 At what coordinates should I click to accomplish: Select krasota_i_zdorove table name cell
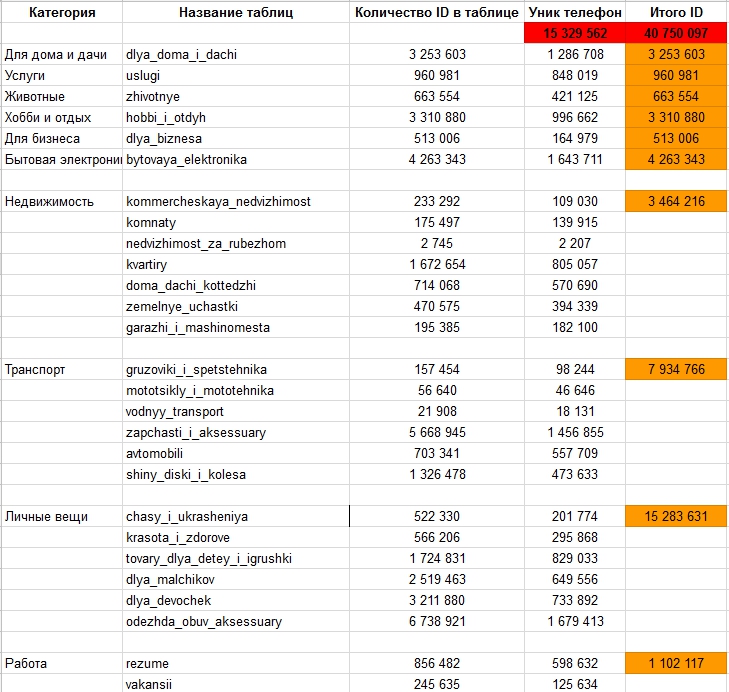236,537
